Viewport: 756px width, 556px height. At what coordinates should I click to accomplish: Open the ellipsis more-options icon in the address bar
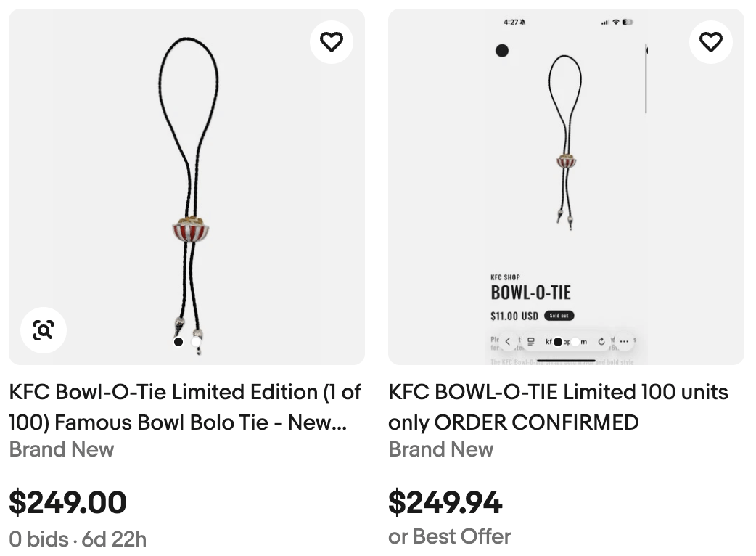pos(624,341)
